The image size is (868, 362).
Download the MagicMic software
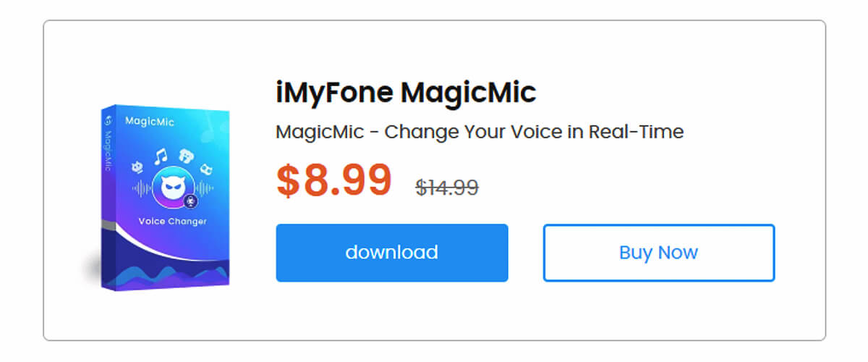pos(392,253)
